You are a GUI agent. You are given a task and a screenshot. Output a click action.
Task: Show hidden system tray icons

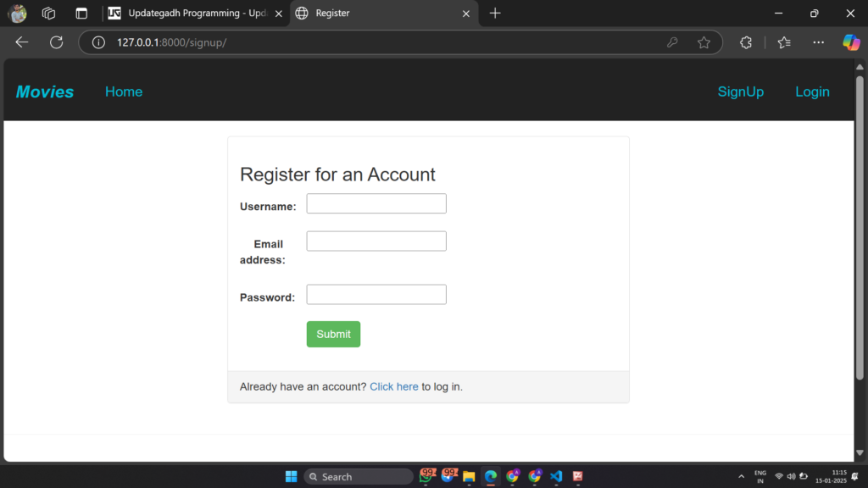tap(741, 476)
